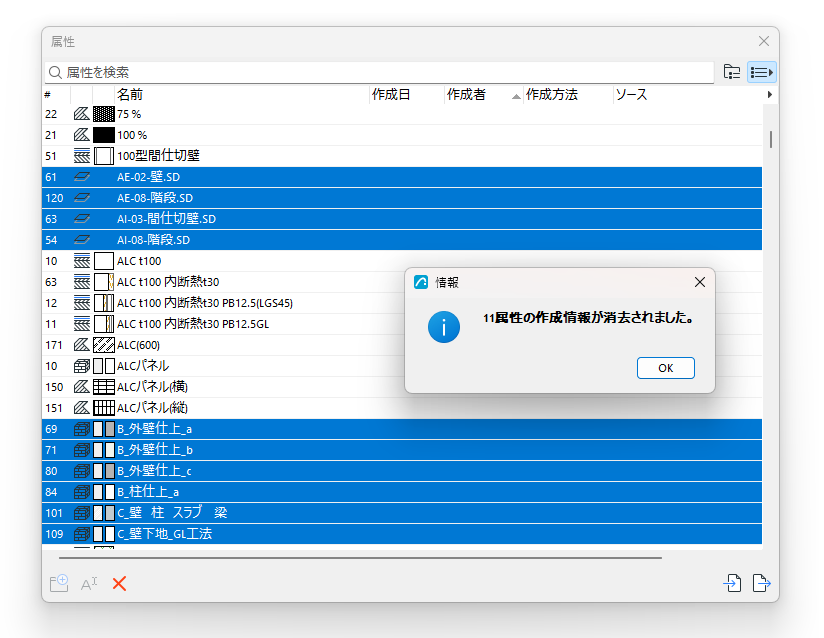Click layer icon of AI-03-間仕切壁.SD
This screenshot has width=824, height=638.
pos(81,219)
